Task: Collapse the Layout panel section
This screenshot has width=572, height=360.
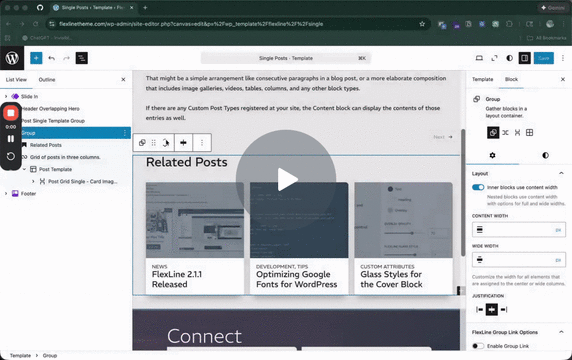Action: (561, 173)
